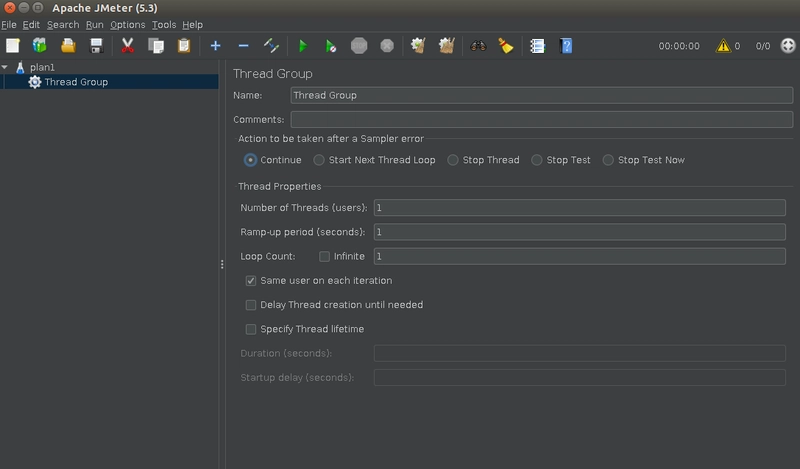Viewport: 800px width, 469px height.
Task: Save the test plan with disk icon
Action: [x=96, y=46]
